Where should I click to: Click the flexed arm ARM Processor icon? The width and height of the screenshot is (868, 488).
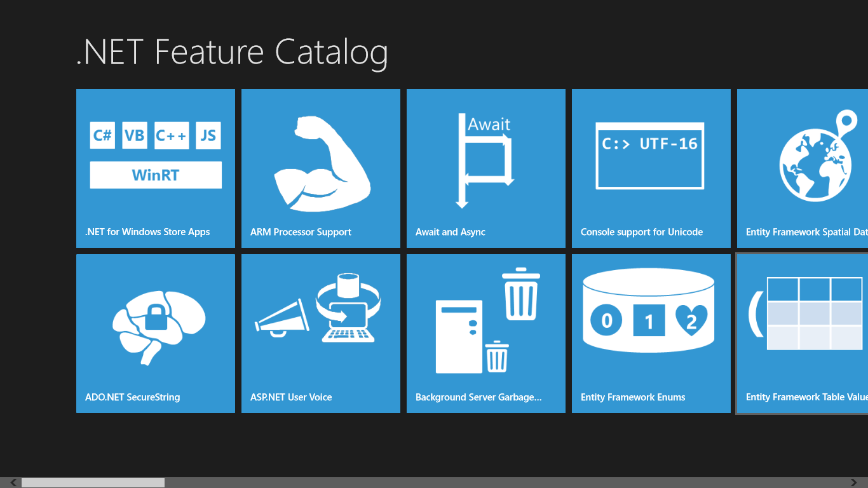pos(322,164)
